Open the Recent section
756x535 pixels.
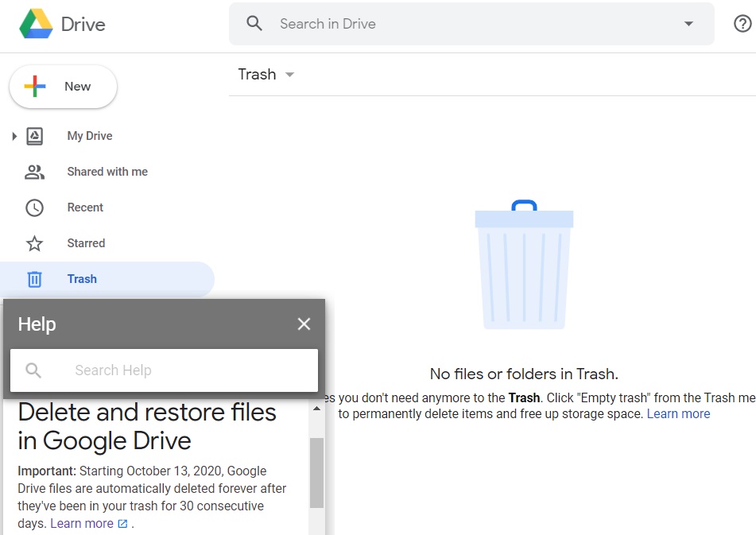tap(85, 207)
